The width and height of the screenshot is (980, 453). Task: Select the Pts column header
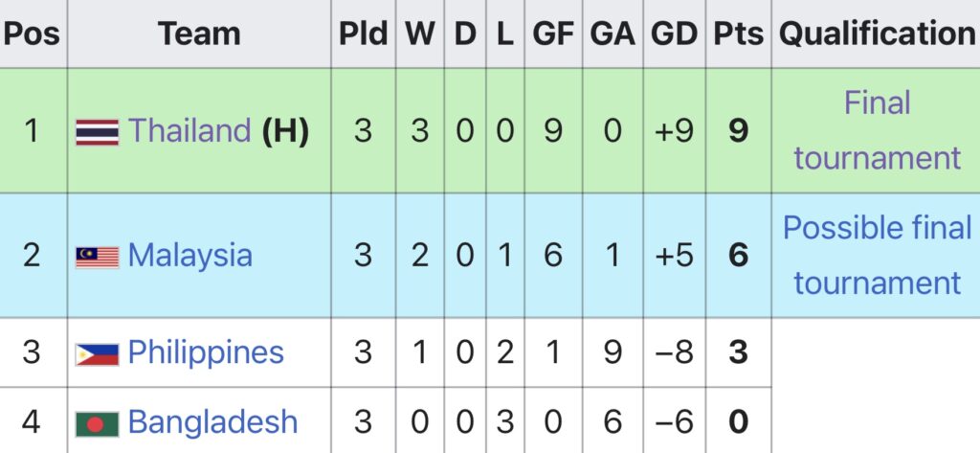pos(738,34)
